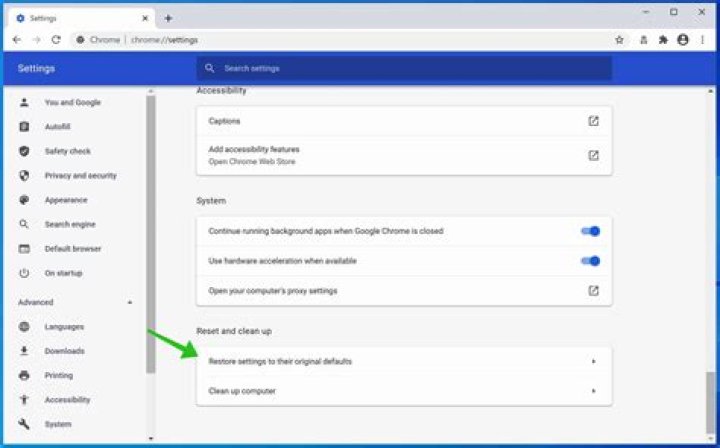Click the accessibility figure icon in sidebar
The height and width of the screenshot is (448, 720).
(24, 400)
